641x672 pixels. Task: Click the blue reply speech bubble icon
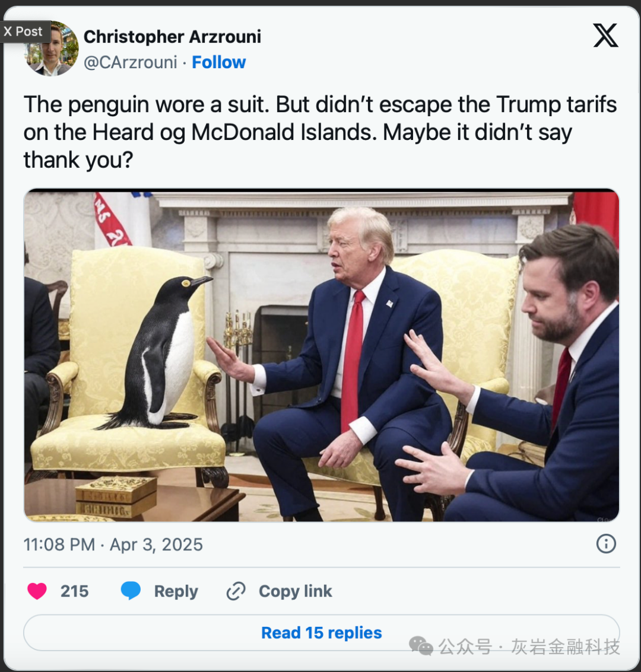pos(131,591)
